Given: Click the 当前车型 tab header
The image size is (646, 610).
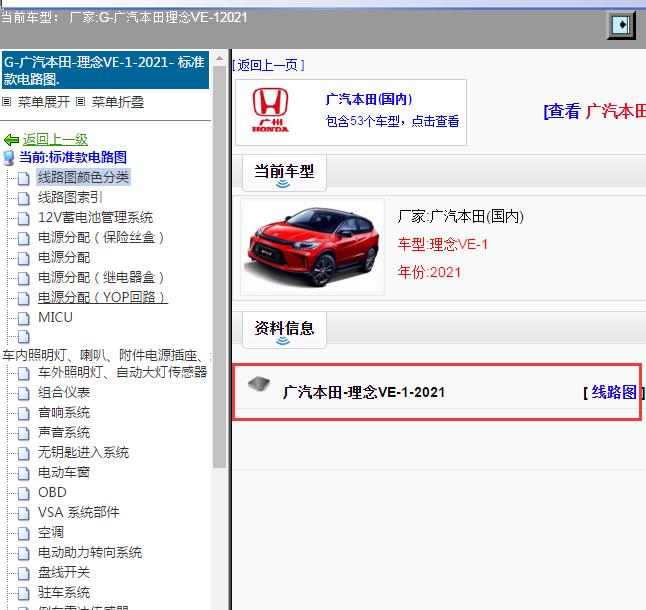Looking at the screenshot, I should 284,173.
